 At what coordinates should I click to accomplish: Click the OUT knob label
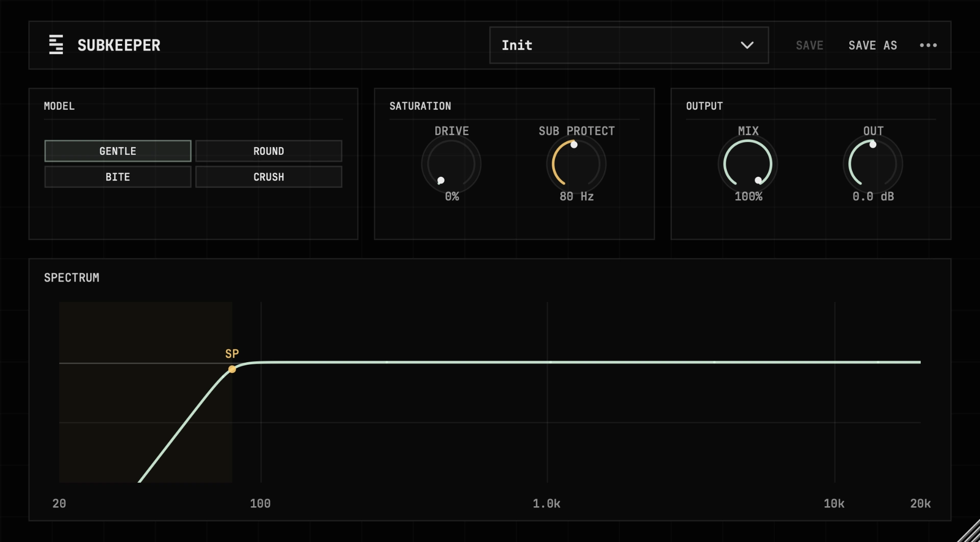tap(873, 131)
